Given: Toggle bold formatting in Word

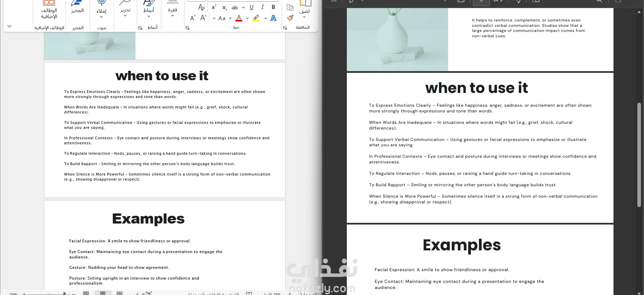Looking at the screenshot, I should coord(273,7).
